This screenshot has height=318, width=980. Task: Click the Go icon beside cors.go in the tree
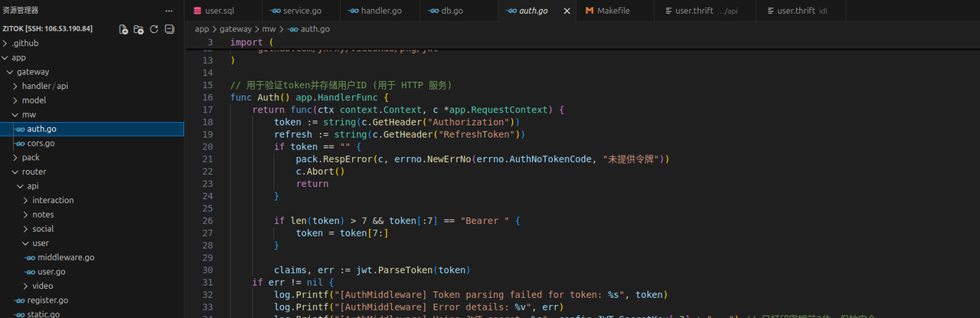pos(20,143)
